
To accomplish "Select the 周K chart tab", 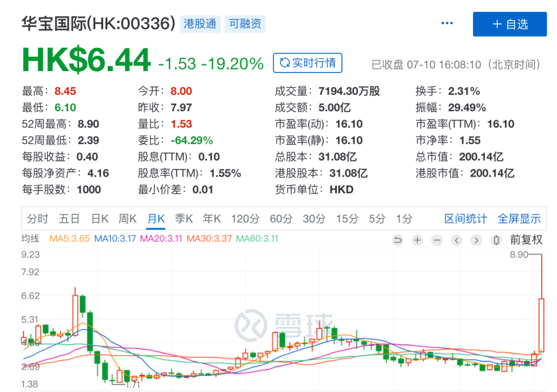I will pos(127,219).
